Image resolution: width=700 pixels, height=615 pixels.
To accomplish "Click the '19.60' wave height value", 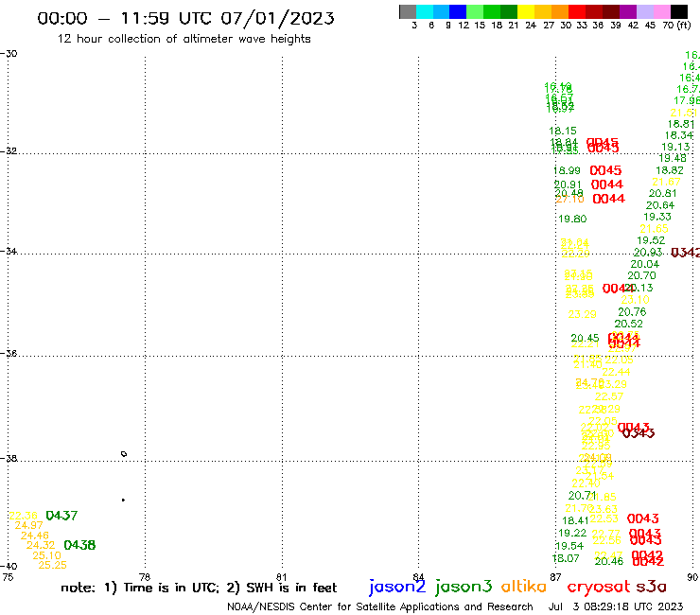I will 572,219.
